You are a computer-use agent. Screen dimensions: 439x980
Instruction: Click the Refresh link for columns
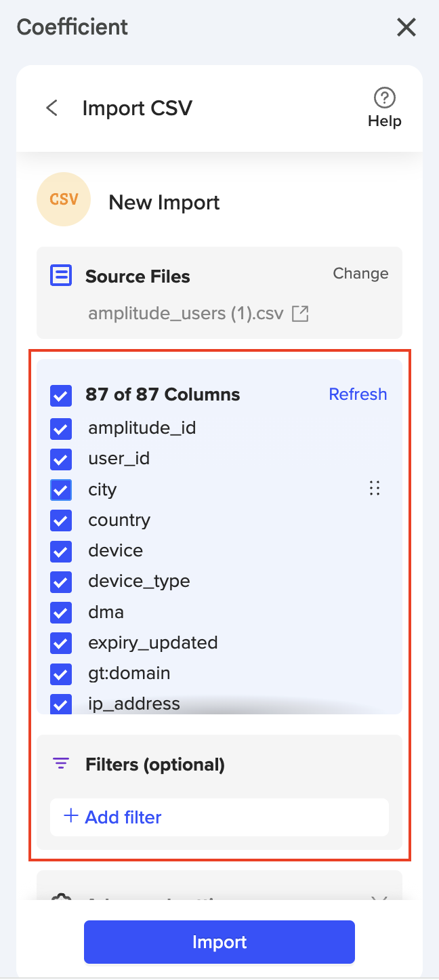(358, 394)
